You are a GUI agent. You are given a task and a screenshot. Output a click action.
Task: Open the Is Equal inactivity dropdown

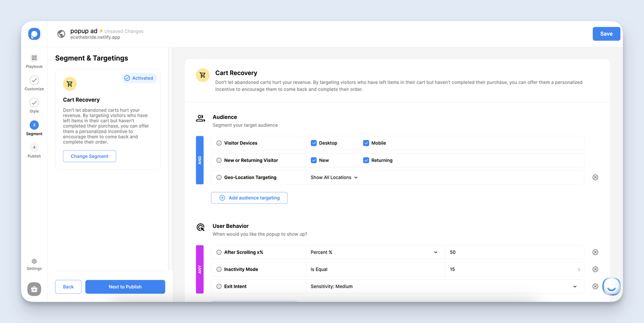pyautogui.click(x=375, y=270)
